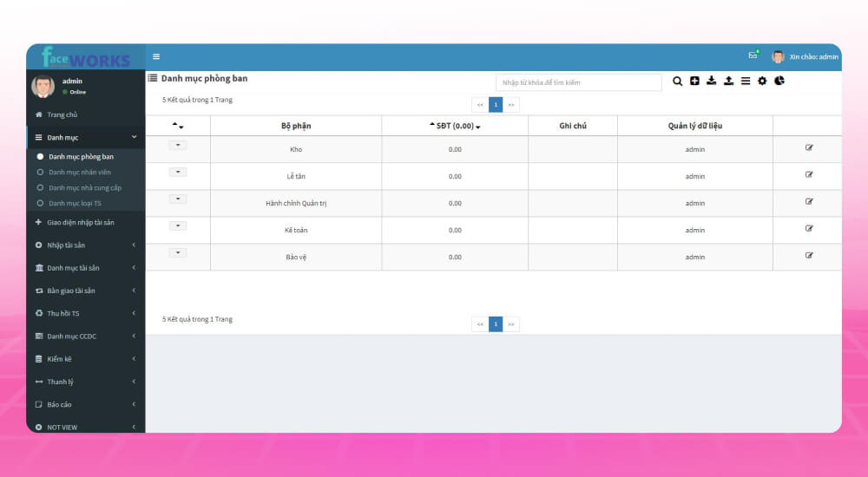Click the edit icon for Kho row
The image size is (868, 477).
(x=809, y=148)
